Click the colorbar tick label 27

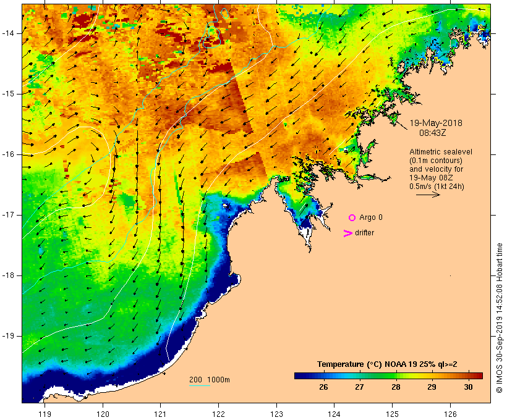pos(360,387)
